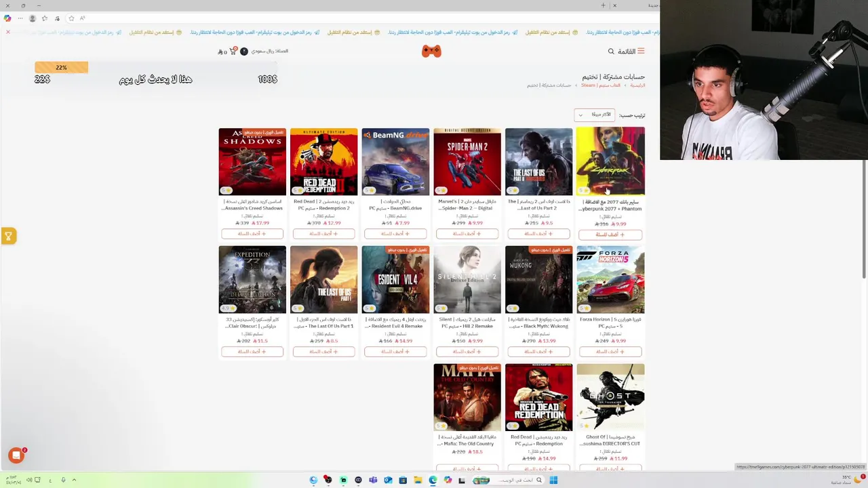Open Microsoft Edge in taskbar

click(x=433, y=480)
